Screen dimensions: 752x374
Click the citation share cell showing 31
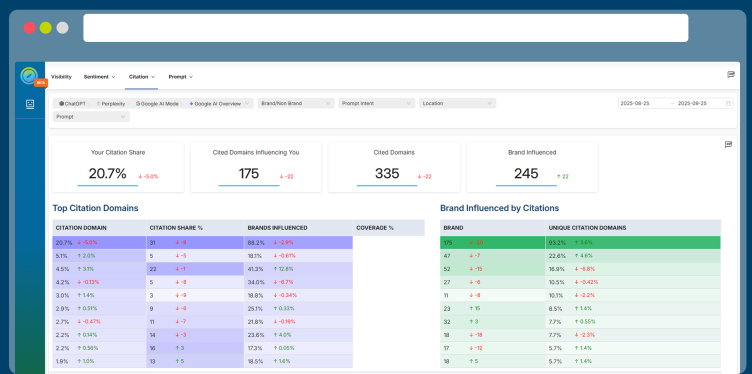pos(195,243)
